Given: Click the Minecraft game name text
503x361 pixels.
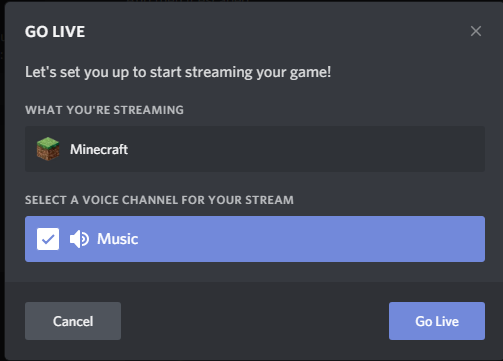Looking at the screenshot, I should point(99,149).
